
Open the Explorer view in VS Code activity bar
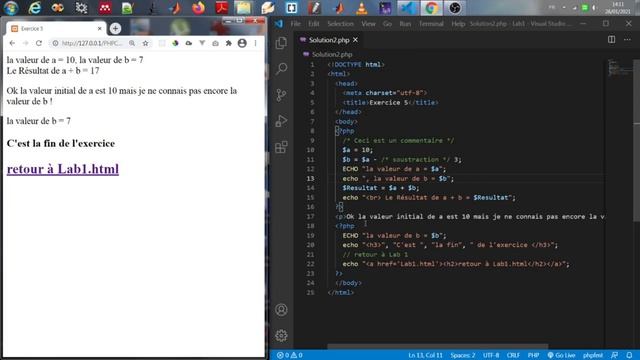pos(281,43)
